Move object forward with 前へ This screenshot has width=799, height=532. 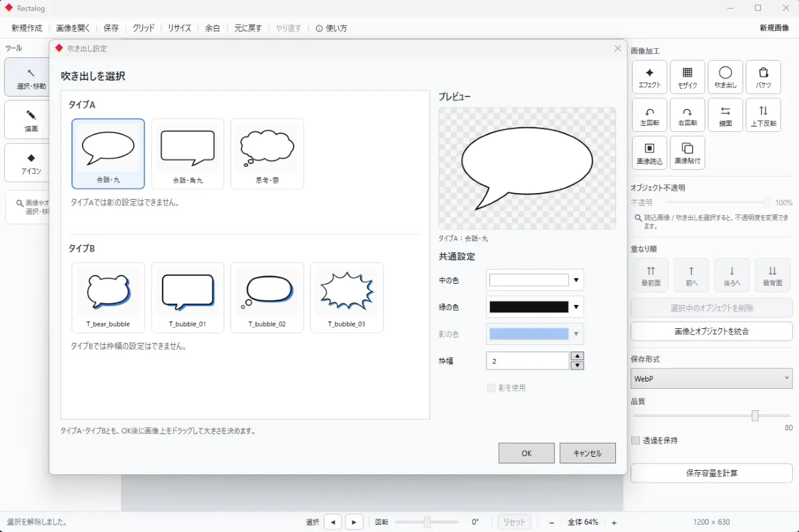(x=691, y=275)
